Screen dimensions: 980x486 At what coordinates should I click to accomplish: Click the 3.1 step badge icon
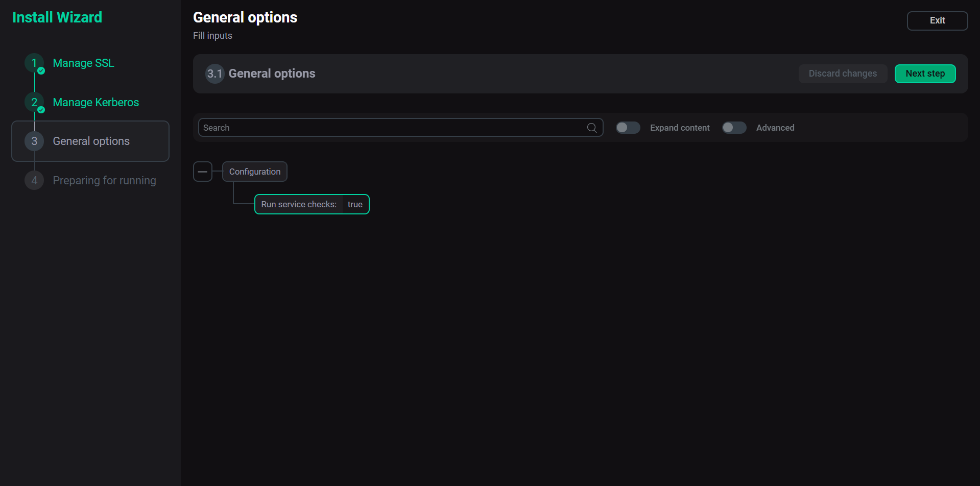(x=214, y=74)
